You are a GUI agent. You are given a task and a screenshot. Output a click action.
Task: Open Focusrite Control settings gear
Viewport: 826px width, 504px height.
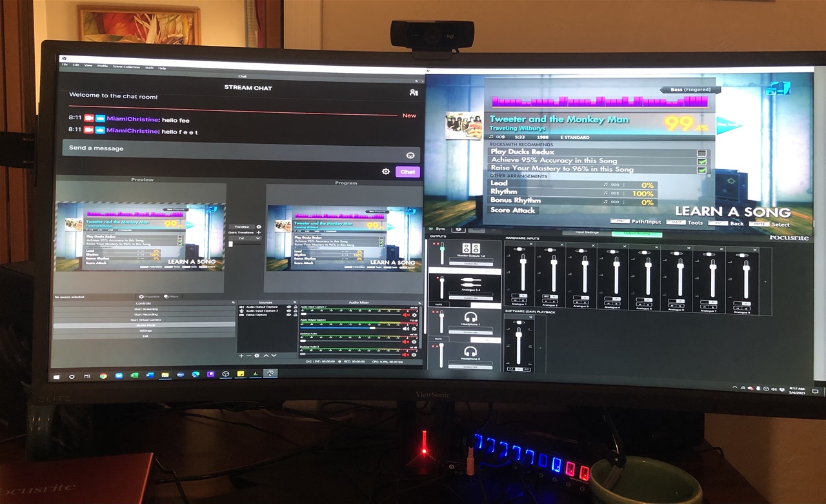[x=459, y=229]
